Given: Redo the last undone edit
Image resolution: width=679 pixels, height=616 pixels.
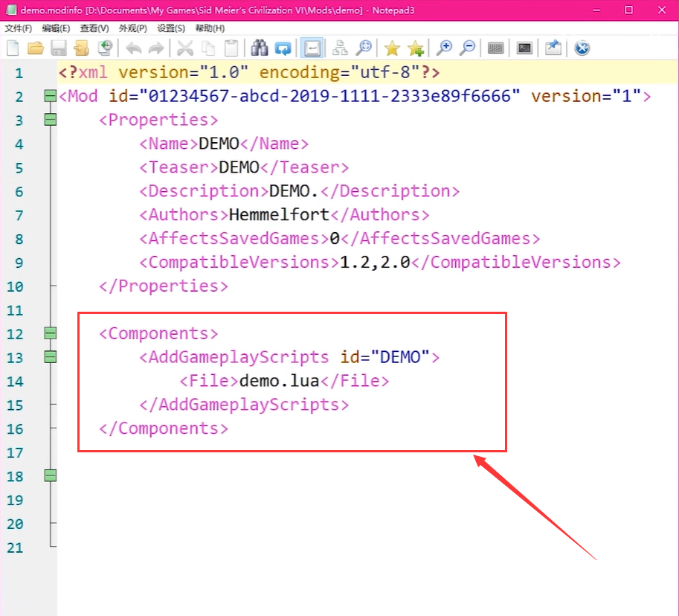Looking at the screenshot, I should click(156, 48).
